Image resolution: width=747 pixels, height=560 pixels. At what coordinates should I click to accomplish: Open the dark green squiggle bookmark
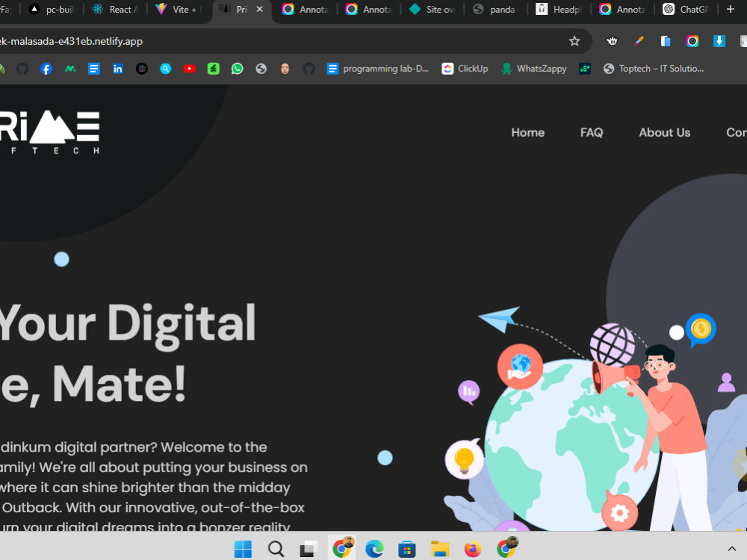[x=585, y=69]
